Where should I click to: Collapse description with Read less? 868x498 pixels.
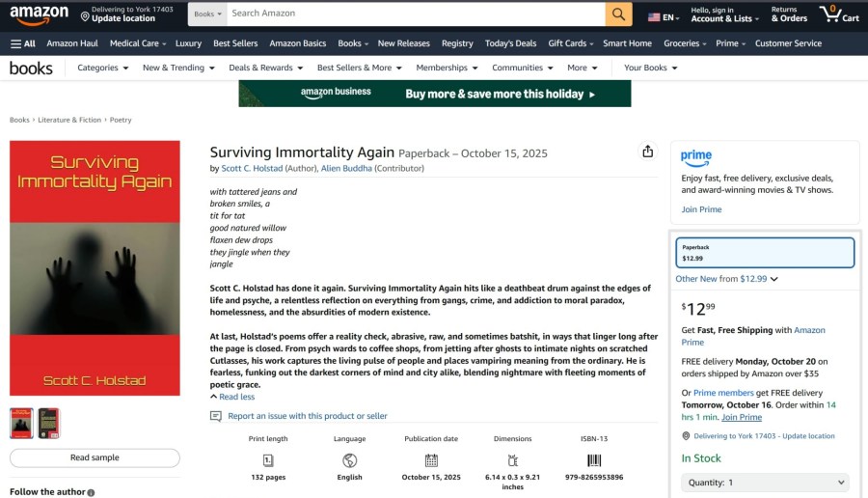point(232,397)
